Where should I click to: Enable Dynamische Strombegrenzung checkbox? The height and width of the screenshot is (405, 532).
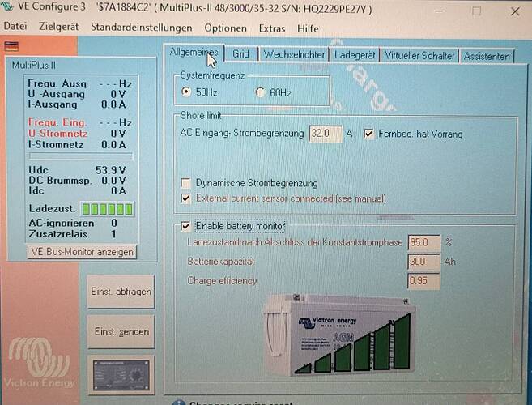(185, 183)
